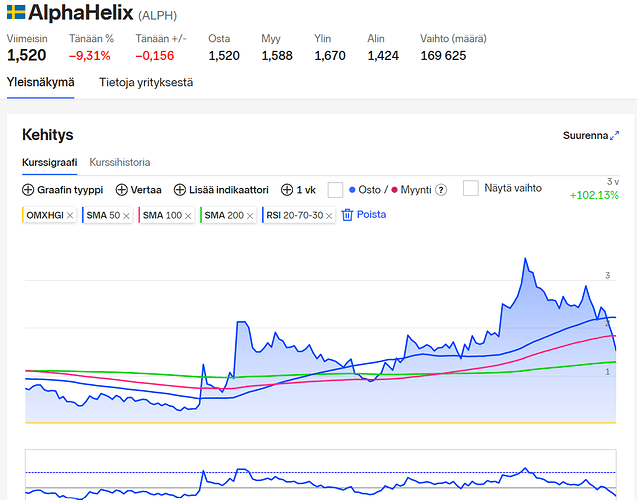Screen dimensions: 637x500
Task: Click the Ylin value 1,670
Action: [x=330, y=56]
